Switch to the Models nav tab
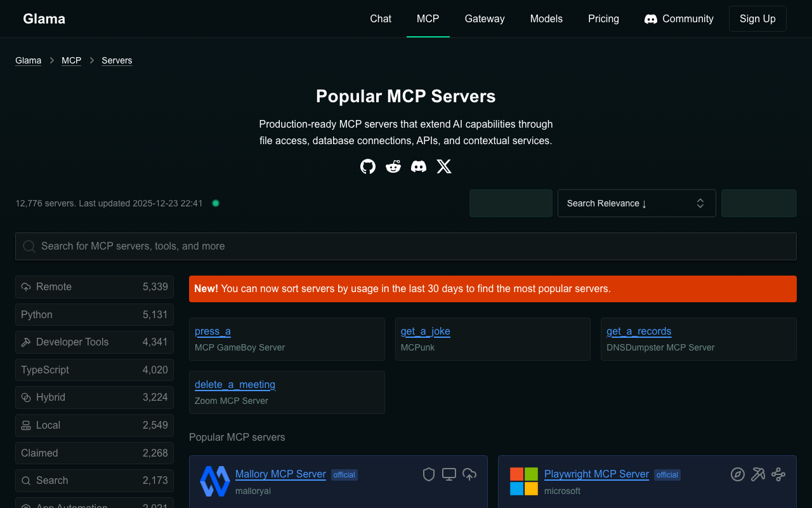The height and width of the screenshot is (508, 812). 546,19
